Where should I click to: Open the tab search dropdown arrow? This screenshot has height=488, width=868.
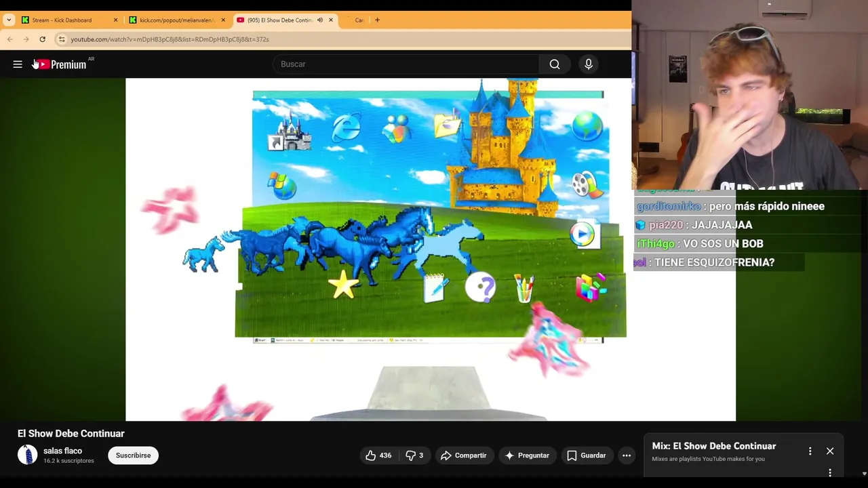point(9,20)
